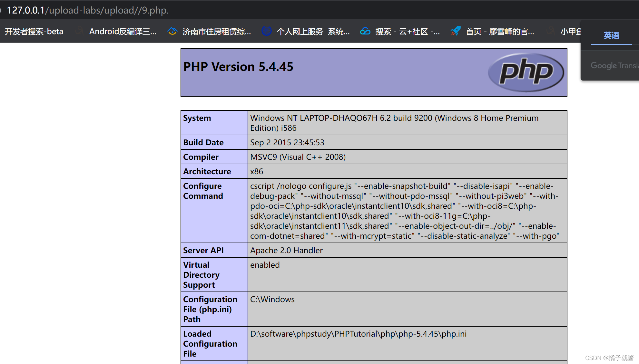Click the Google Translate label in popup
Viewport: 639px width, 364px height.
(x=614, y=65)
